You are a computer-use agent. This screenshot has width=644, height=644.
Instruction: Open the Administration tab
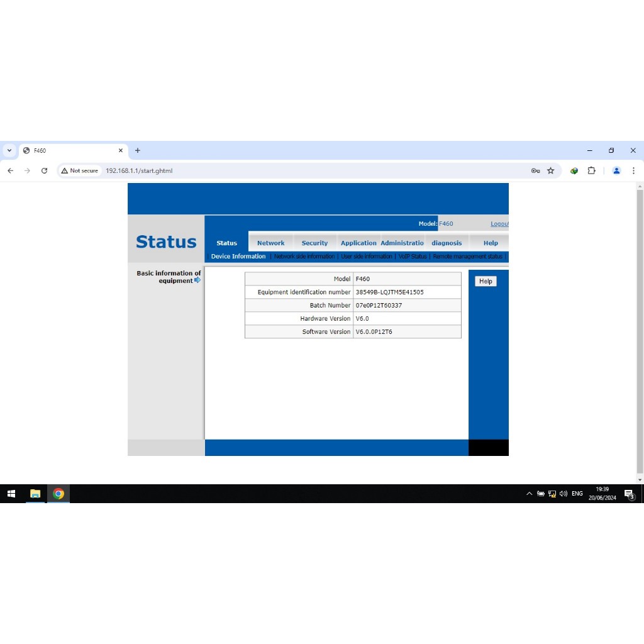pos(402,243)
